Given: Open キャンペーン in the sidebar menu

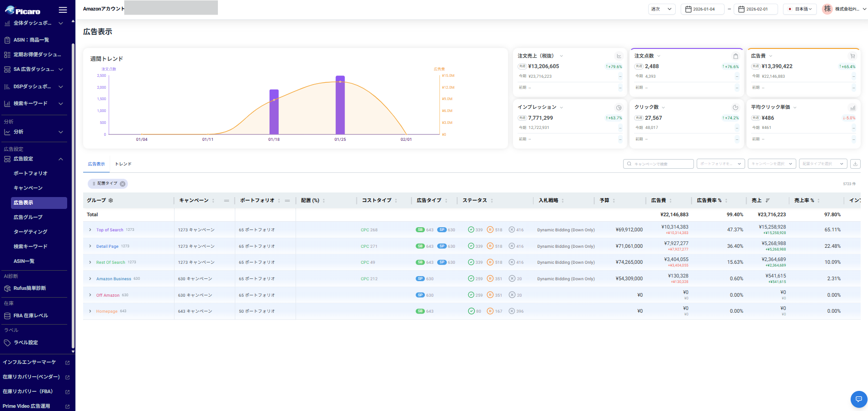Looking at the screenshot, I should [x=28, y=188].
